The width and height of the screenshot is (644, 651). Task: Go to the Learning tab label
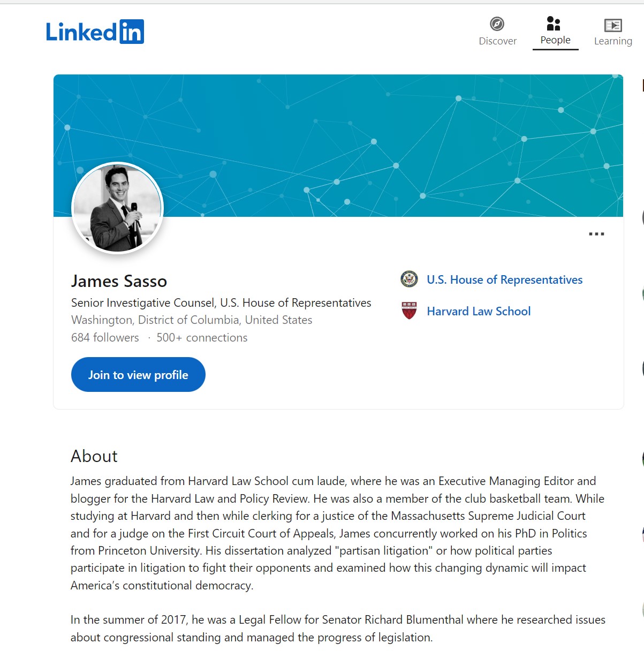point(613,41)
